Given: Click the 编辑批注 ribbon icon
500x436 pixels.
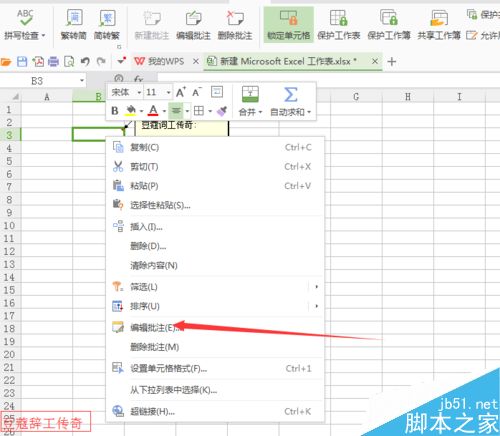Looking at the screenshot, I should [x=193, y=25].
